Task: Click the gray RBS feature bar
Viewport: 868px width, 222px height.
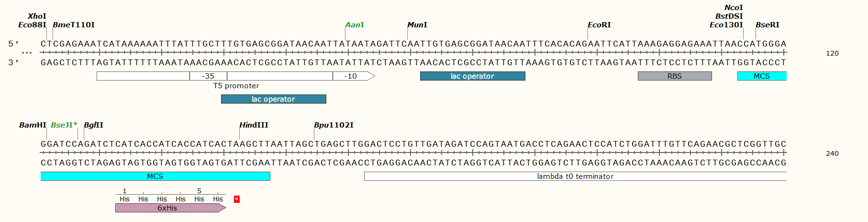Action: (674, 76)
